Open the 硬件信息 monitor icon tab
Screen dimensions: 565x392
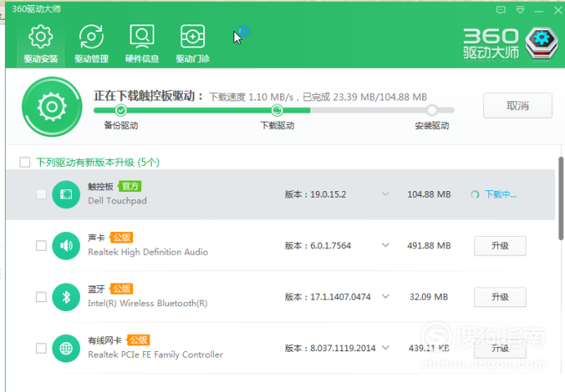pyautogui.click(x=142, y=44)
